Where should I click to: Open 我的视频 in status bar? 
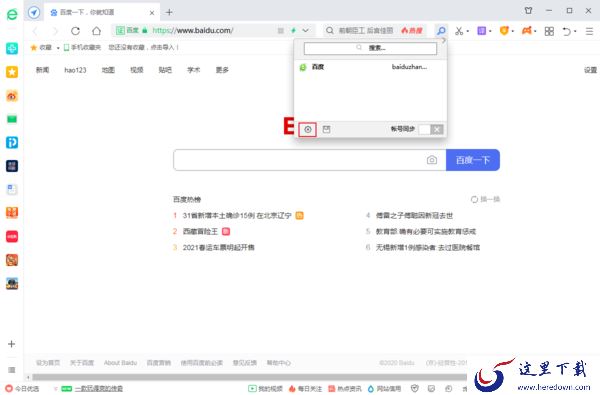(x=266, y=389)
